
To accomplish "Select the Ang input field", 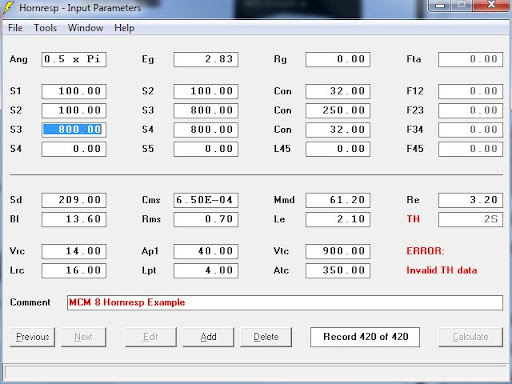I will [x=74, y=59].
